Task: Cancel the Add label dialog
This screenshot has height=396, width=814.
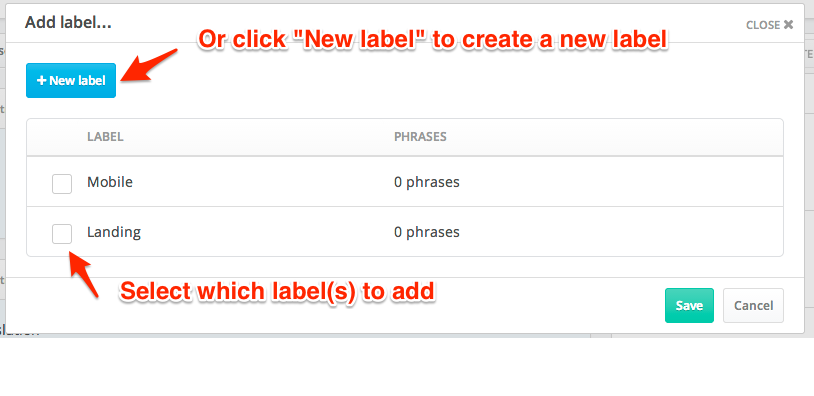Action: coord(753,306)
